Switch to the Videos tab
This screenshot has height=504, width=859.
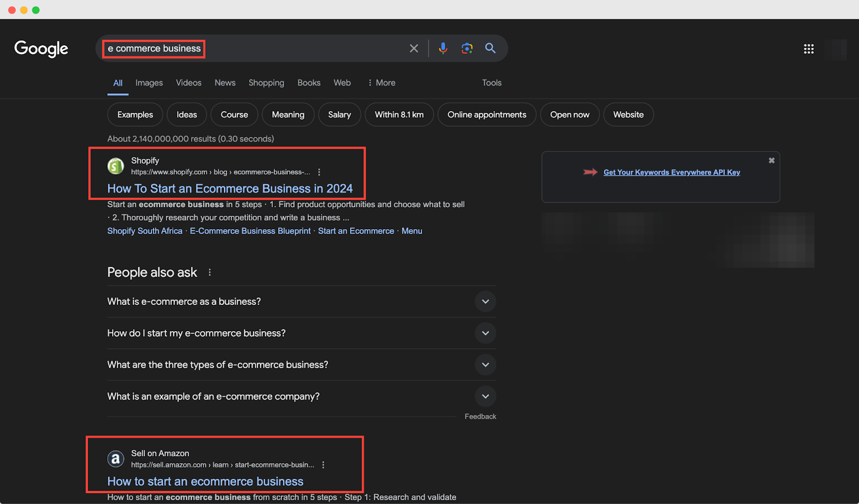tap(188, 83)
